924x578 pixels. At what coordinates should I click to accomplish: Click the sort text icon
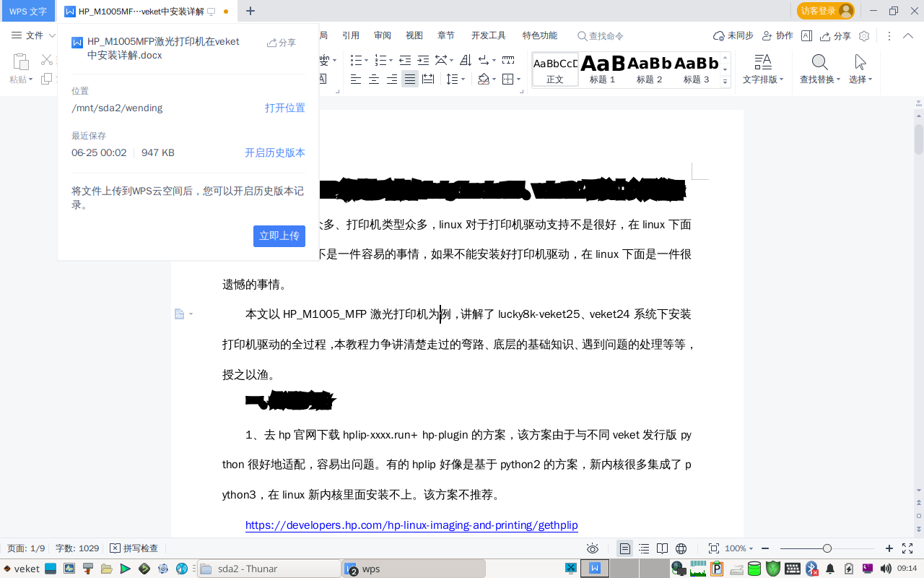tap(466, 60)
